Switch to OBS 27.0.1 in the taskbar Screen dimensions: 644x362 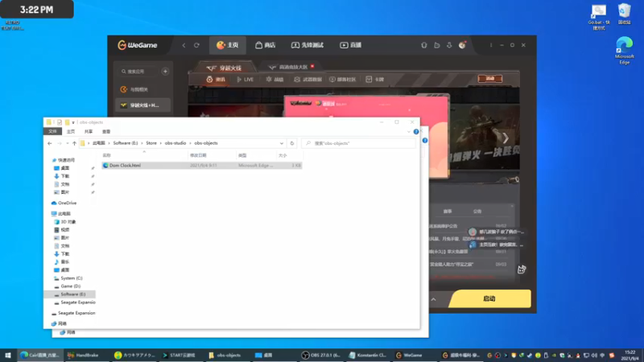pos(321,355)
